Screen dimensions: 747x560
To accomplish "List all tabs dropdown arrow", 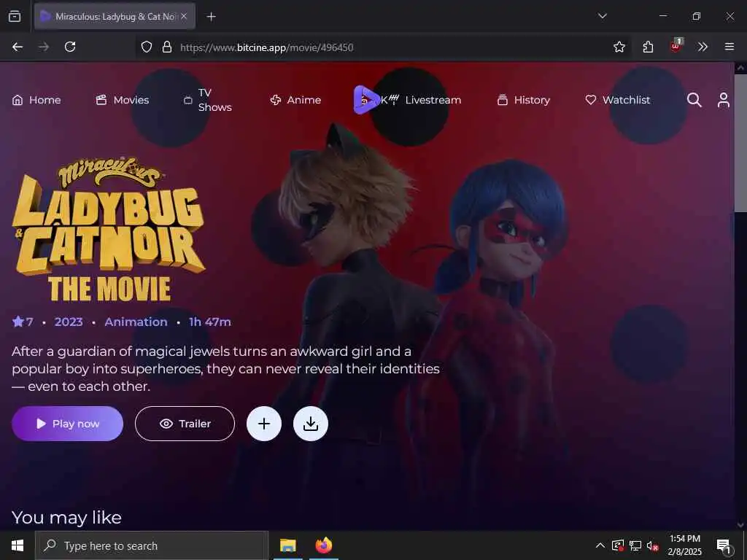I will [x=602, y=16].
